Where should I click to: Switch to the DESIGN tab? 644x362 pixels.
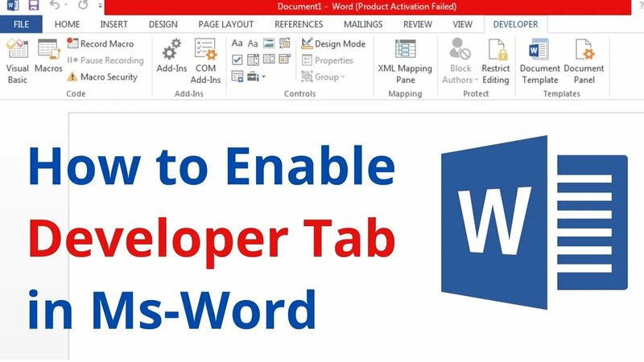pyautogui.click(x=163, y=24)
